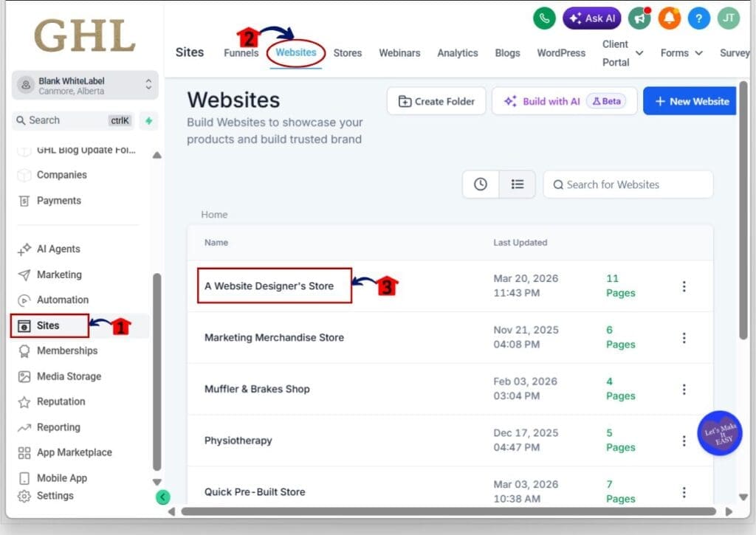Open the Stores tab
The image size is (756, 535).
(x=347, y=53)
